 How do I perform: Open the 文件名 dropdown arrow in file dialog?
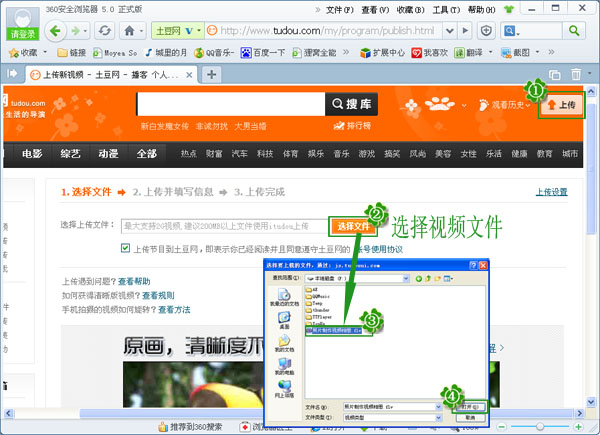tap(439, 407)
